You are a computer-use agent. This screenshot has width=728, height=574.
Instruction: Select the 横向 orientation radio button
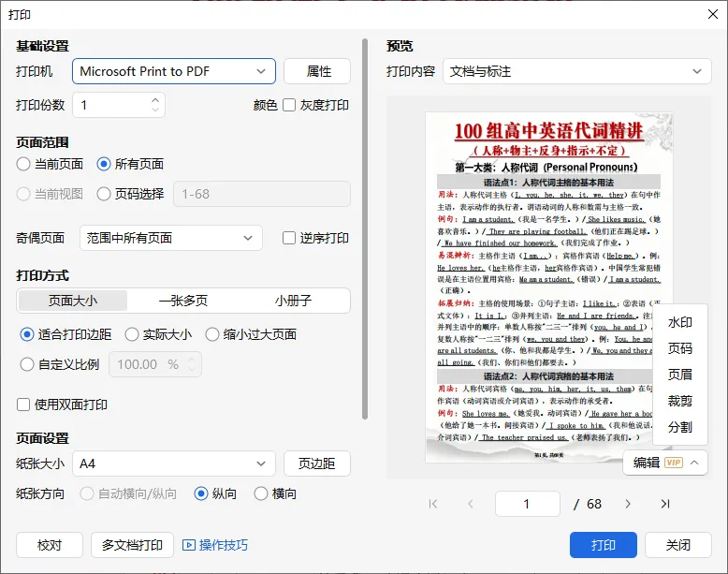pyautogui.click(x=261, y=493)
